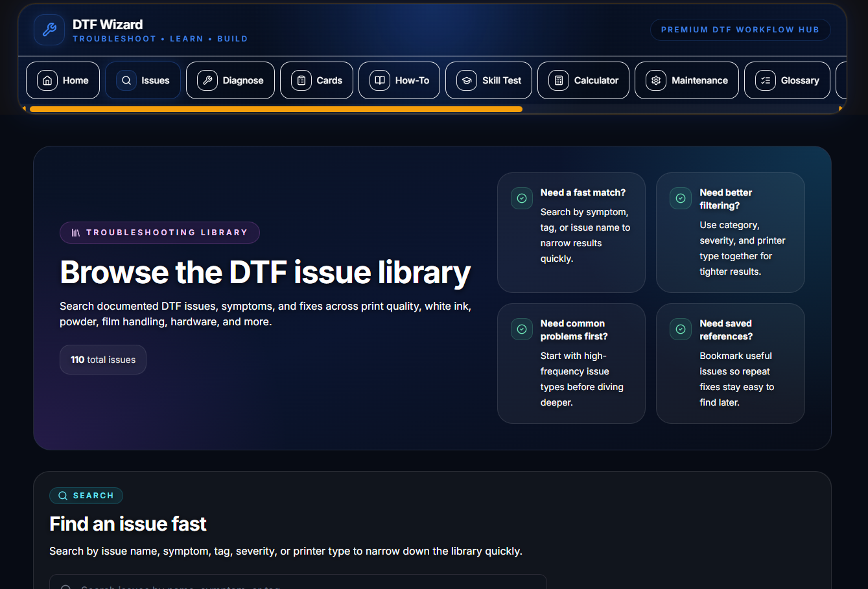
Task: Click the right scroll arrow of nav bar
Action: pyautogui.click(x=841, y=109)
